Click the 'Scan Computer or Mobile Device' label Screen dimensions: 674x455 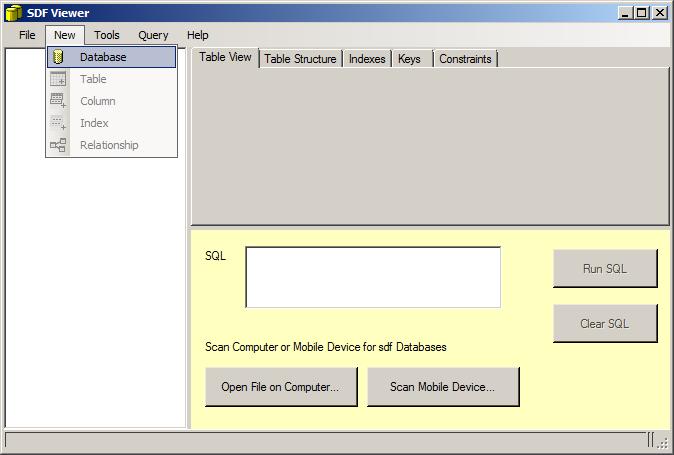point(326,347)
